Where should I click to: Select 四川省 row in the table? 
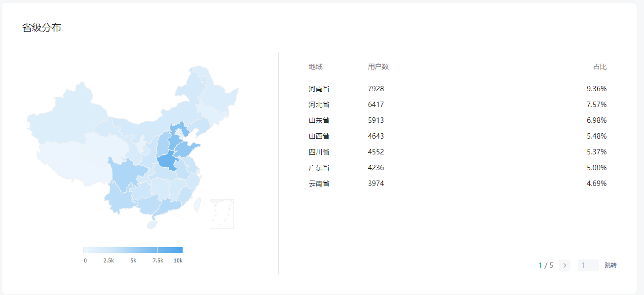click(x=457, y=152)
